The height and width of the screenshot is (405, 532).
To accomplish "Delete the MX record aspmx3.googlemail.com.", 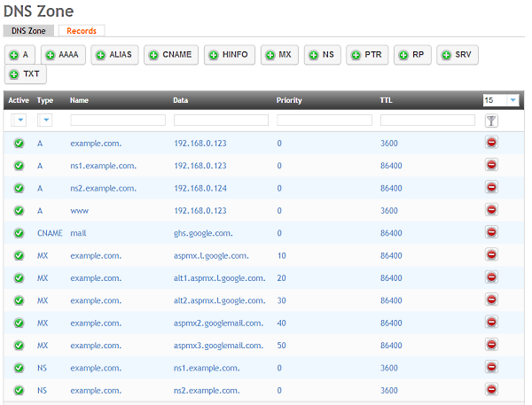I will click(491, 345).
